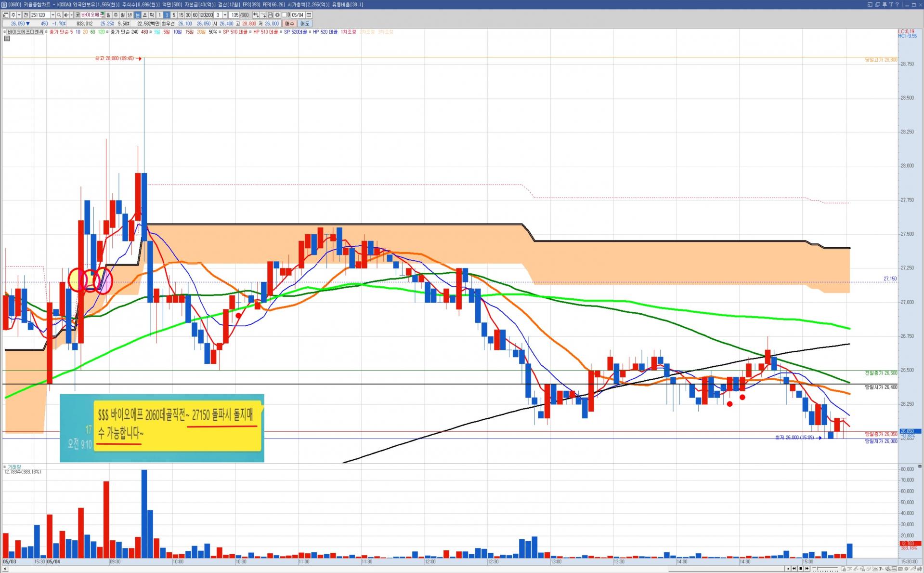Click the window number 1 icon in title bar
This screenshot has width=924, height=573.
[4, 4]
